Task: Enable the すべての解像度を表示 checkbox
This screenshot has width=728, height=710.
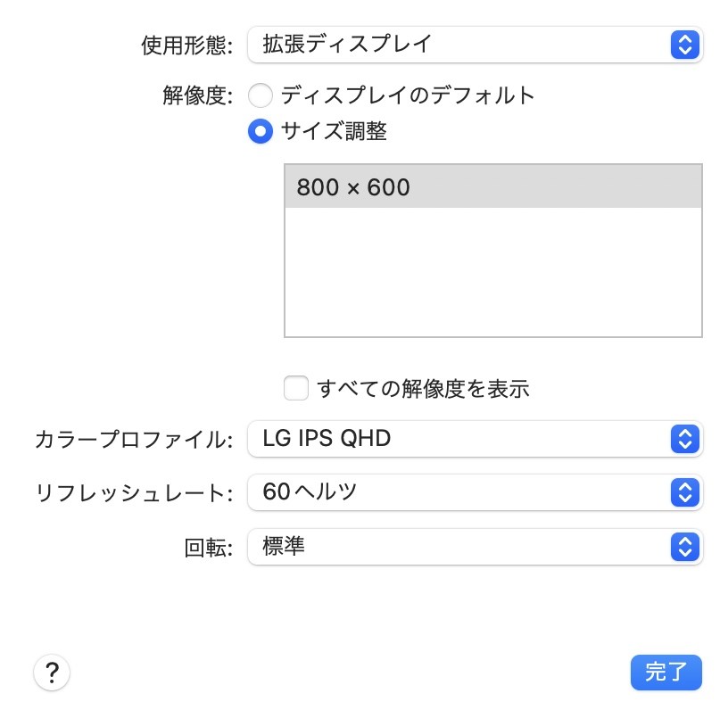Action: click(296, 389)
